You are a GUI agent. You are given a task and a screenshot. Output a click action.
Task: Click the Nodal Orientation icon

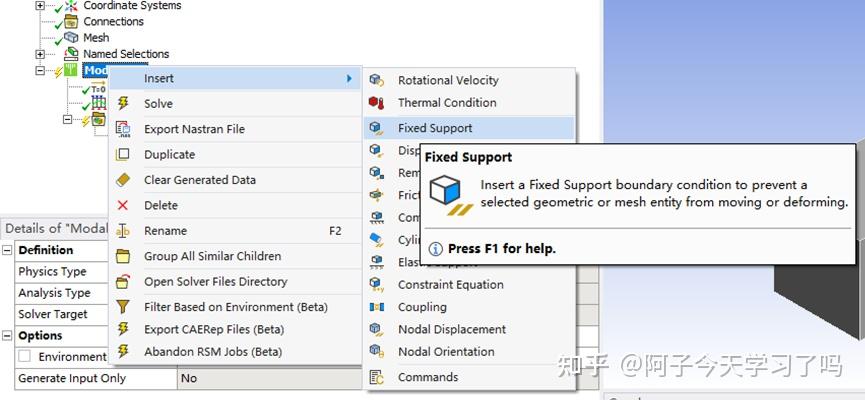click(376, 351)
